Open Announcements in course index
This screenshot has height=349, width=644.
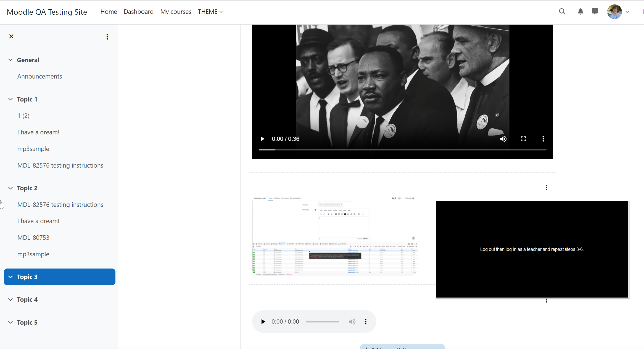(39, 76)
